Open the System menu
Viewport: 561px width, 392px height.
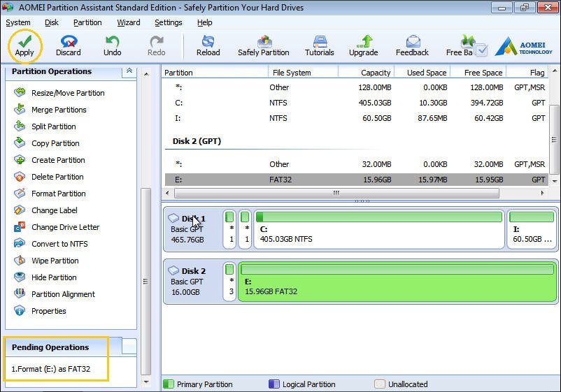coord(18,22)
